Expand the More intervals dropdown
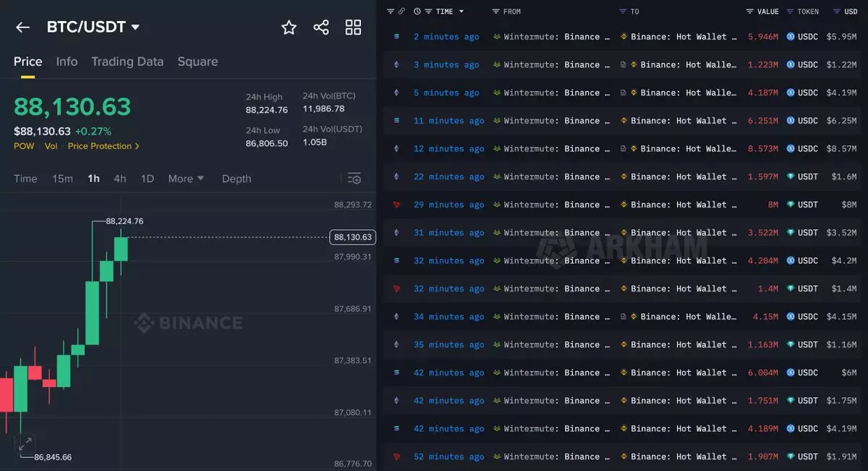 pos(186,179)
